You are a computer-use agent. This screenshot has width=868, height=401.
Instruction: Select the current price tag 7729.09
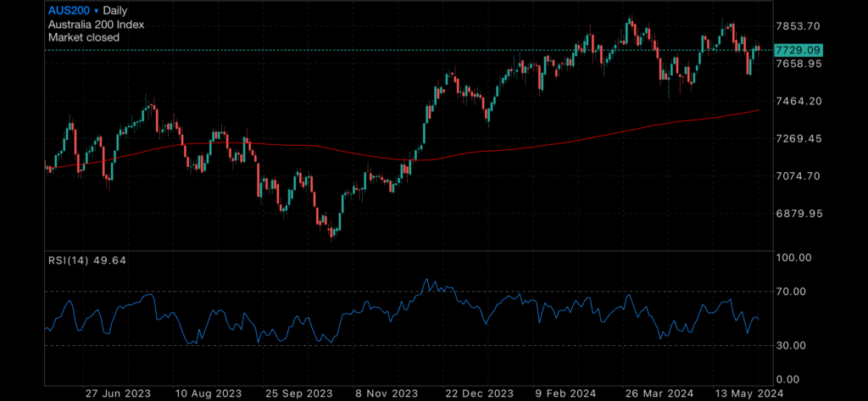798,50
